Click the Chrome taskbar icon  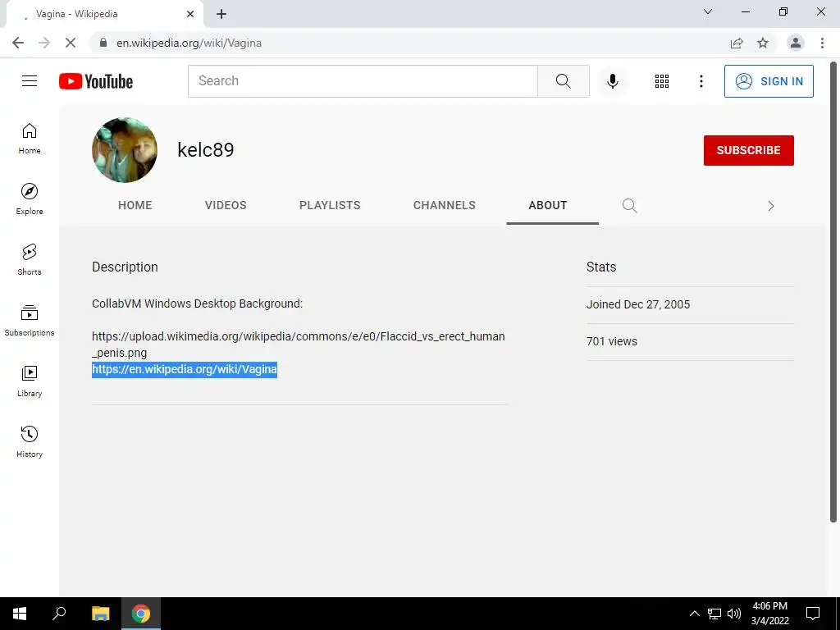141,614
